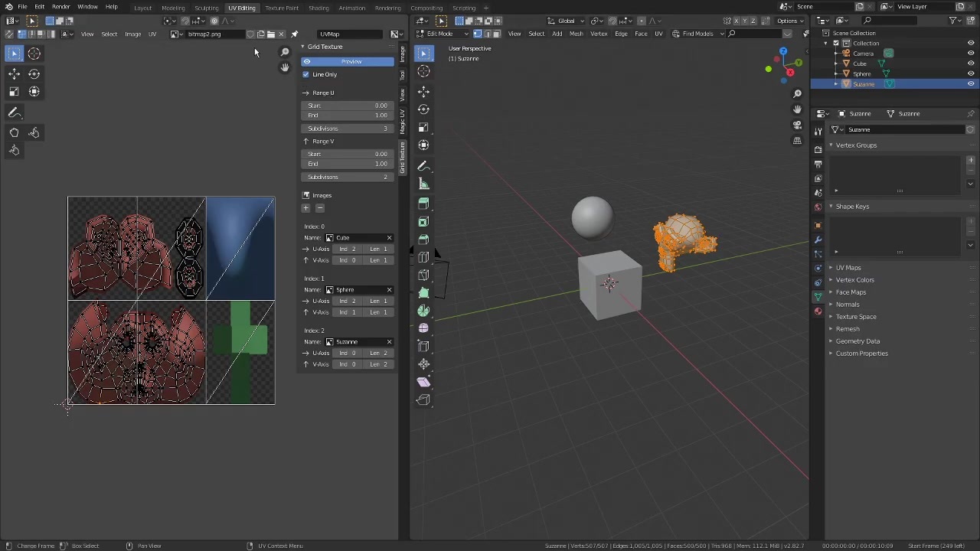Select the Spin tool
The image size is (980, 551).
pos(423,311)
